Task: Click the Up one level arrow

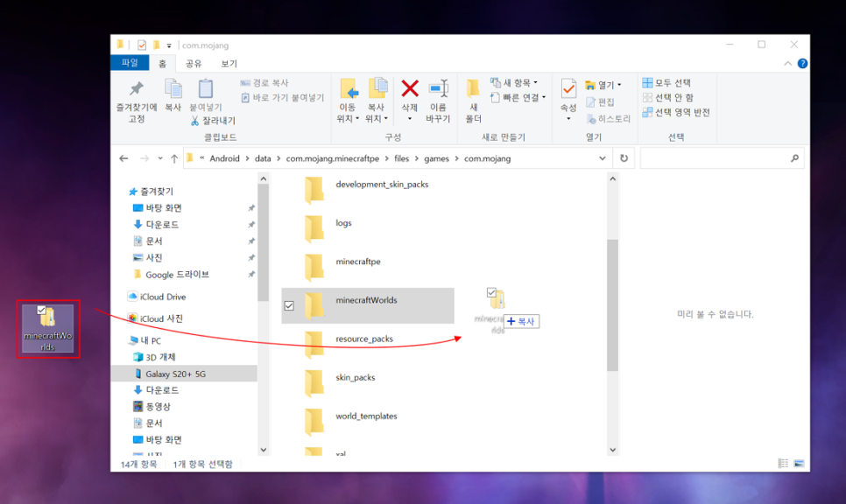Action: pos(174,158)
